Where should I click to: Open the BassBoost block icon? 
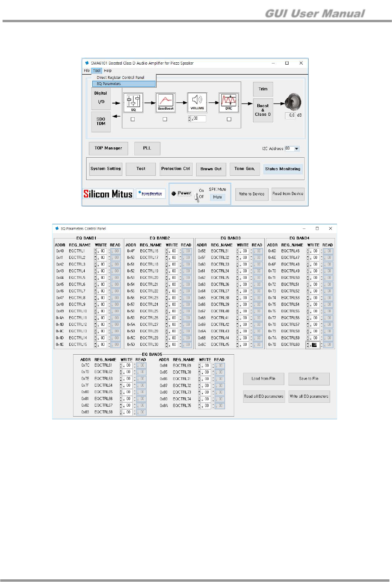(x=165, y=102)
